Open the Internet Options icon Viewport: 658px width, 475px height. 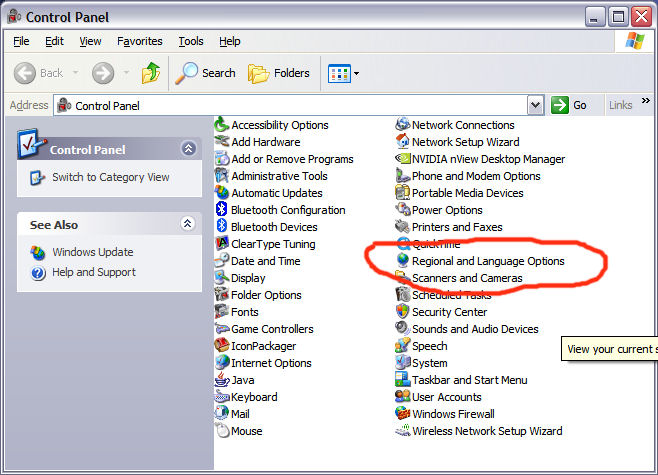click(221, 363)
